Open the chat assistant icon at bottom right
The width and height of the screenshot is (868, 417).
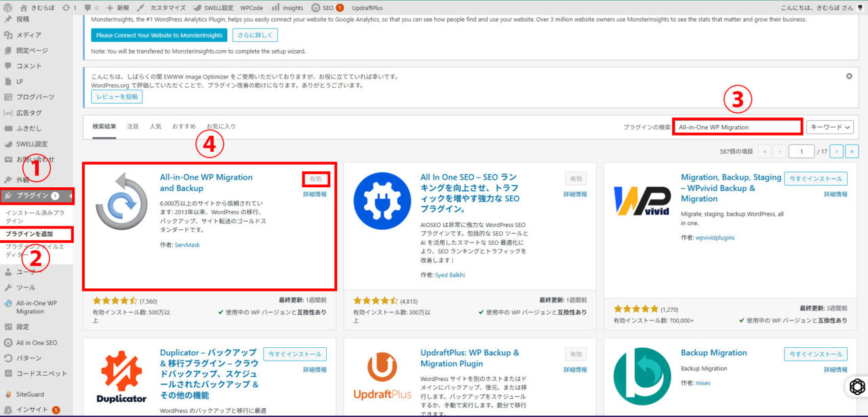tap(857, 386)
